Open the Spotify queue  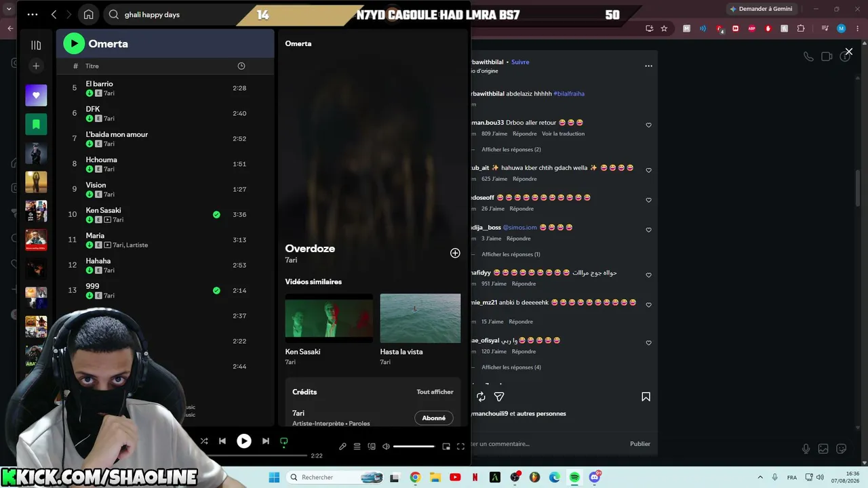357,447
